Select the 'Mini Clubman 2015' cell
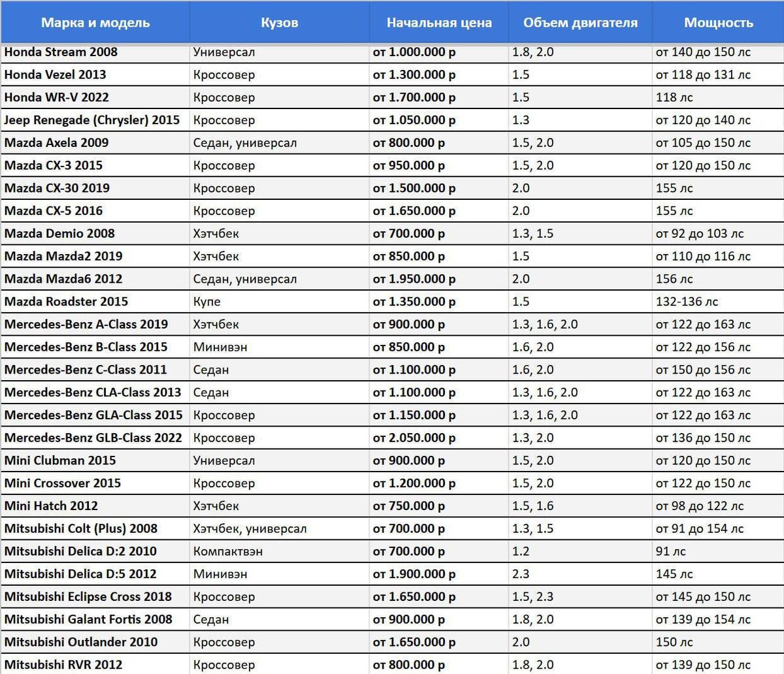 point(95,460)
